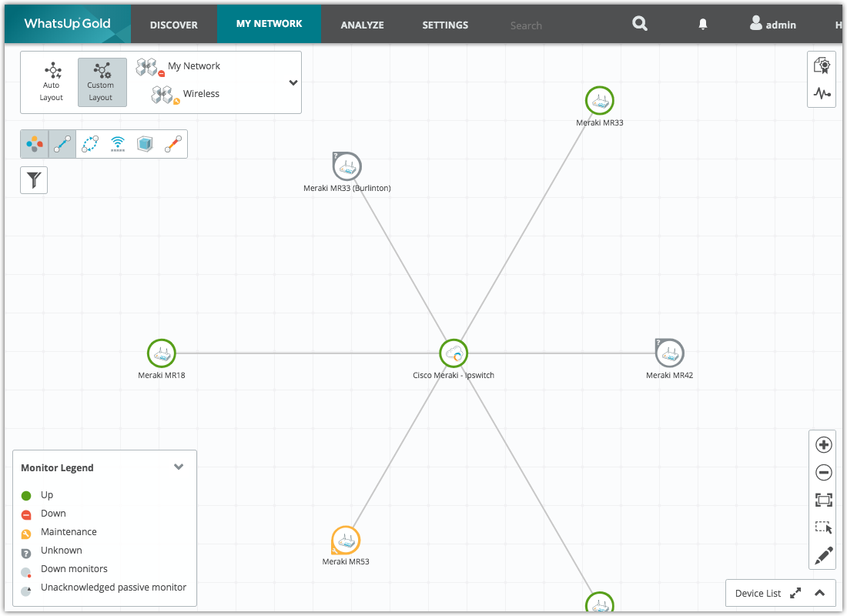
Task: Toggle the orange-red link overlay icon
Action: tap(172, 144)
